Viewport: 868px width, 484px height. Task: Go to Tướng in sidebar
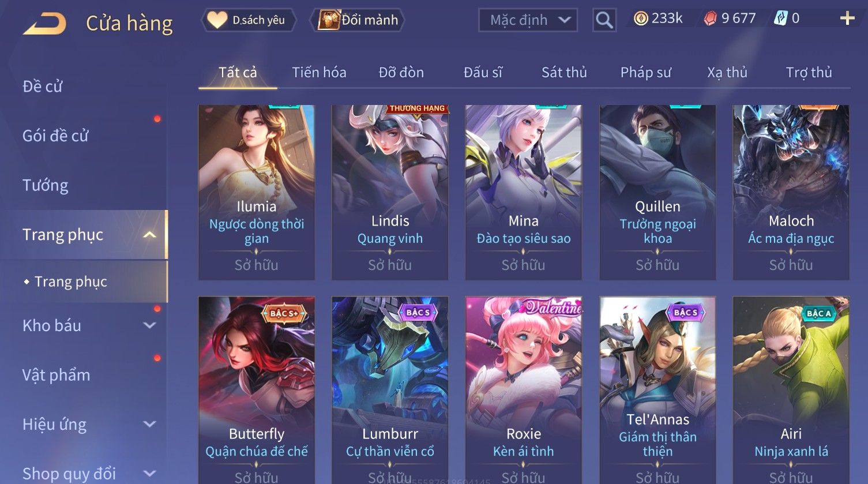point(45,185)
